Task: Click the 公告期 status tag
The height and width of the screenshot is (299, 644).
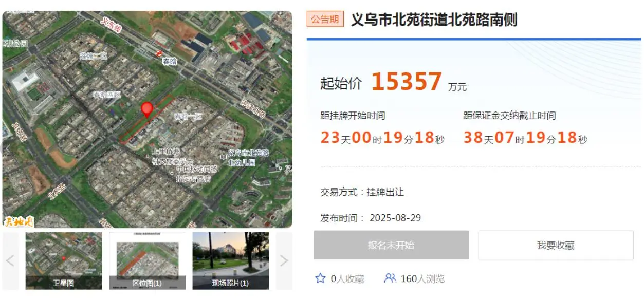Action: point(325,20)
